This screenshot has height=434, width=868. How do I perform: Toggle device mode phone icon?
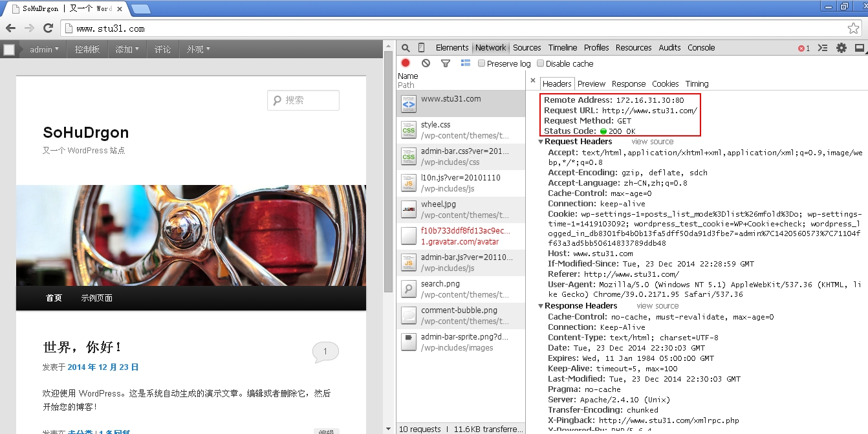point(422,48)
